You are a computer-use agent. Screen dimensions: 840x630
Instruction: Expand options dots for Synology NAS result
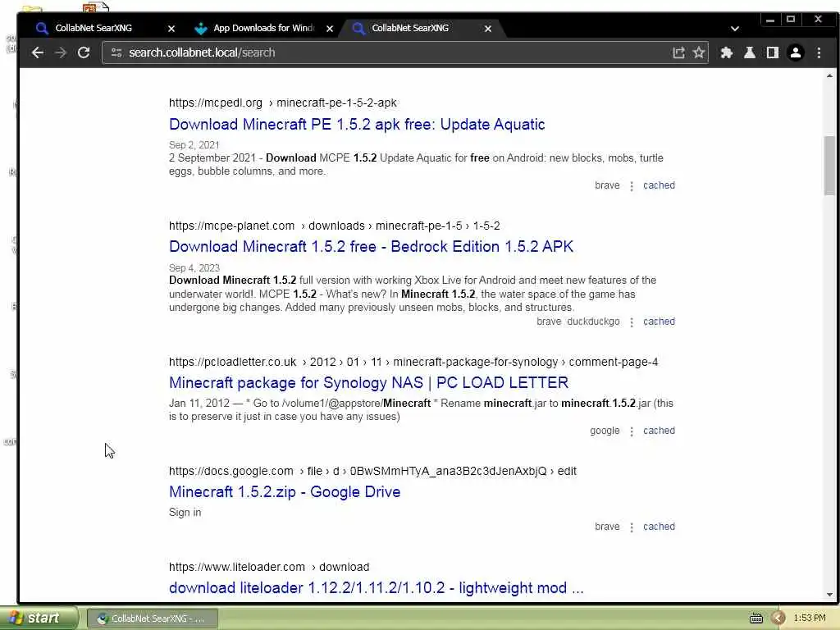point(632,431)
